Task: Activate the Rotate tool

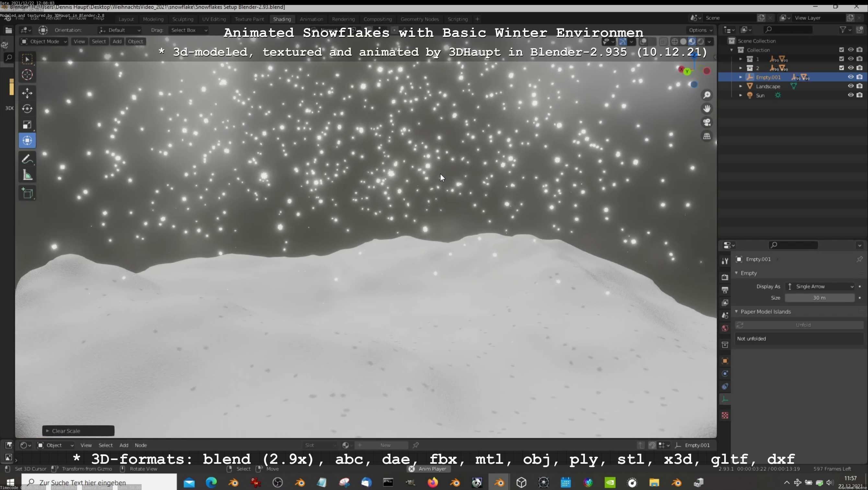Action: 27,109
